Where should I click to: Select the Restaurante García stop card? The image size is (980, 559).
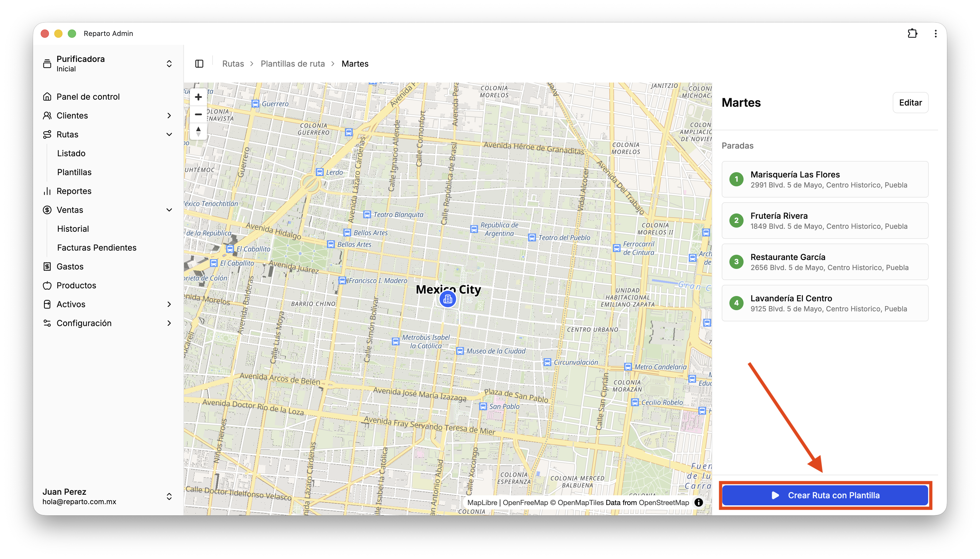[x=825, y=262]
